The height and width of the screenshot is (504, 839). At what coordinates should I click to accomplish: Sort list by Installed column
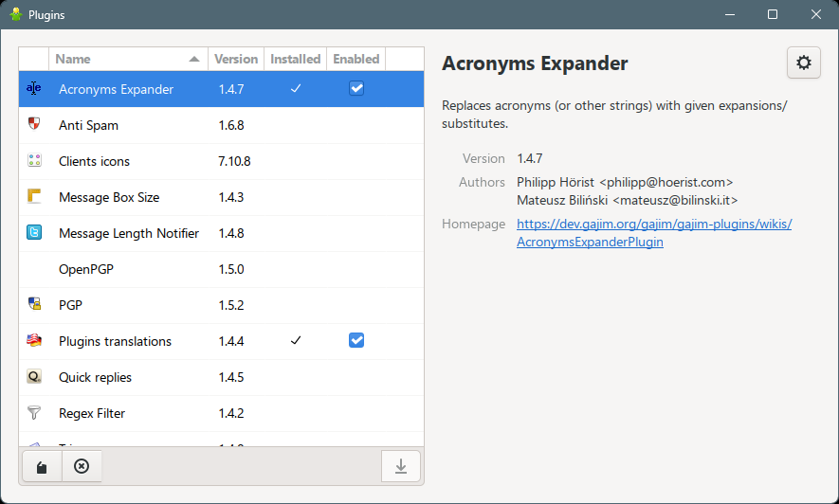tap(295, 59)
